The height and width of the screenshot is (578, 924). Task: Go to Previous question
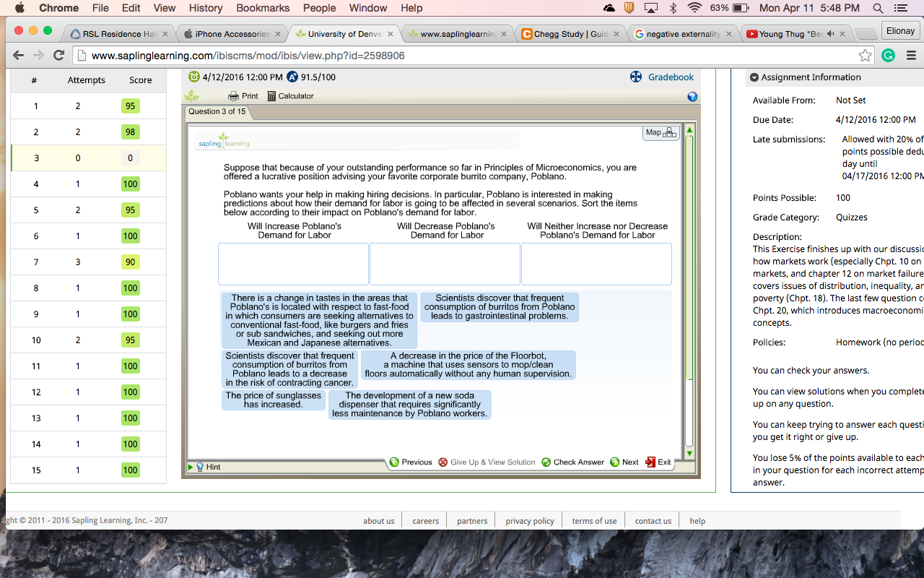click(411, 462)
